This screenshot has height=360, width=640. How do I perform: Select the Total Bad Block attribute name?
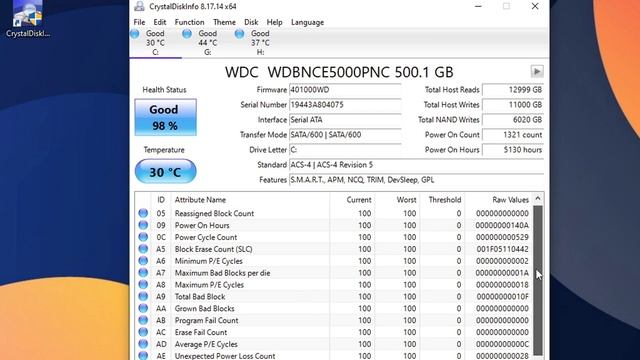point(200,297)
